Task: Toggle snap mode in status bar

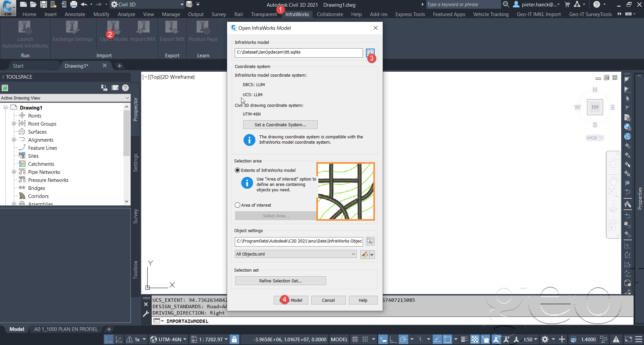Action: pos(365,339)
